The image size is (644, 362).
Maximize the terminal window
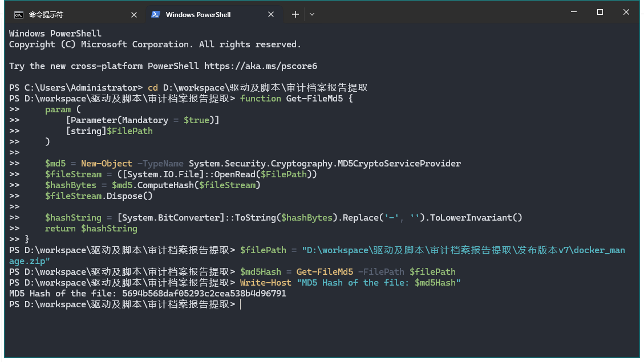pyautogui.click(x=600, y=13)
